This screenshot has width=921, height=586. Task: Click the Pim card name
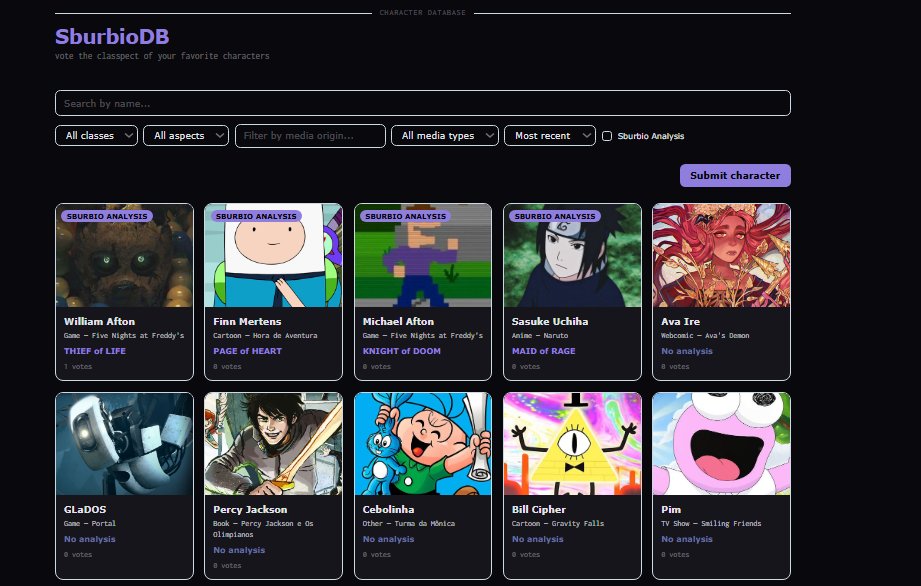tap(671, 509)
